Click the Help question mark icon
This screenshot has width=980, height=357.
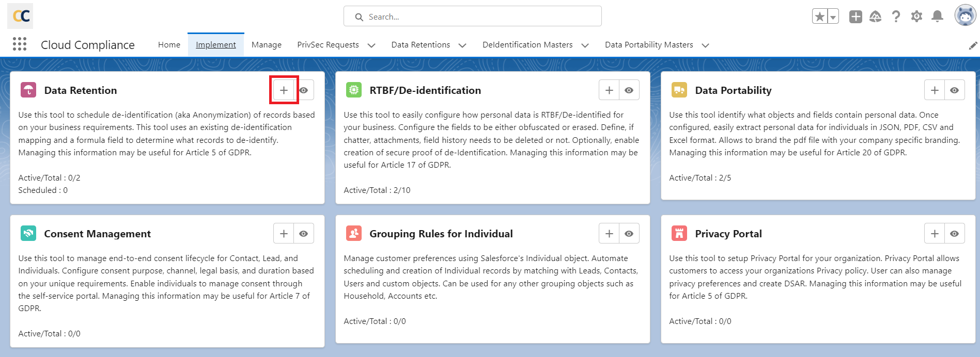[896, 17]
